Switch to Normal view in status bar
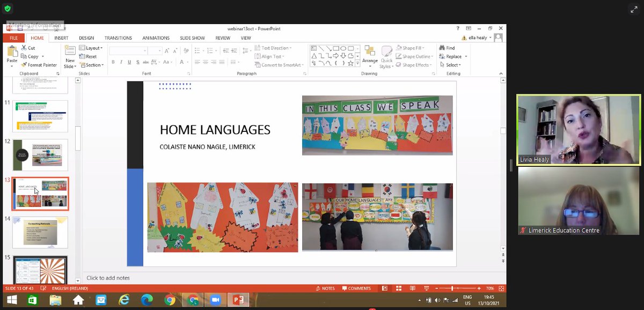This screenshot has width=644, height=310. coord(385,289)
